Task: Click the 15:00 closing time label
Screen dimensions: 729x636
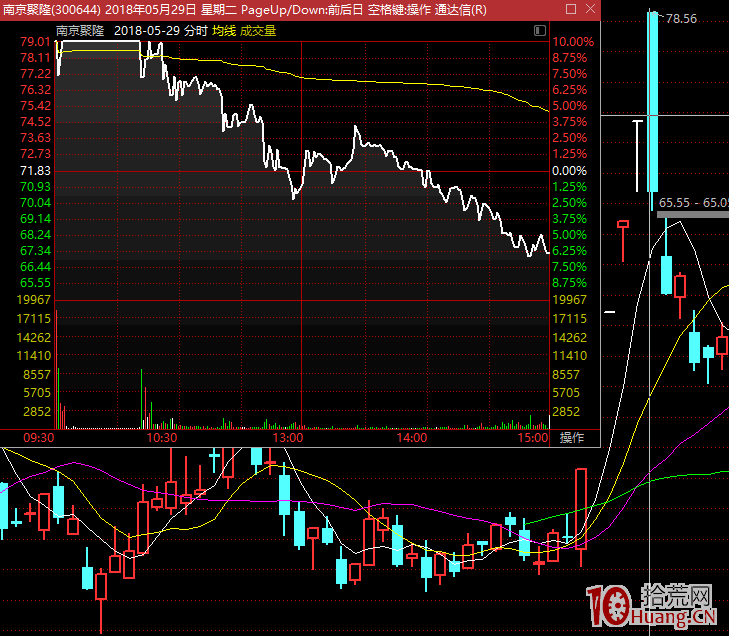Action: [x=533, y=438]
